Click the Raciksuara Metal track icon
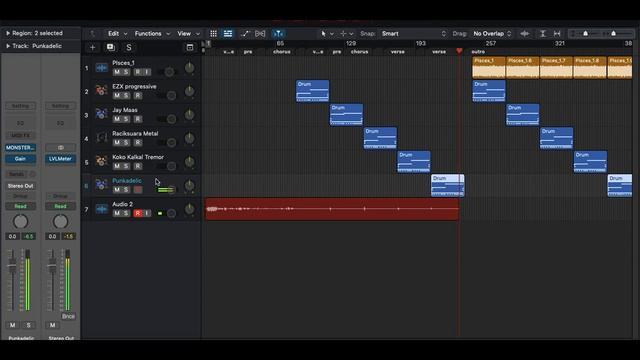Screen dimensions: 640x360 coord(101,138)
